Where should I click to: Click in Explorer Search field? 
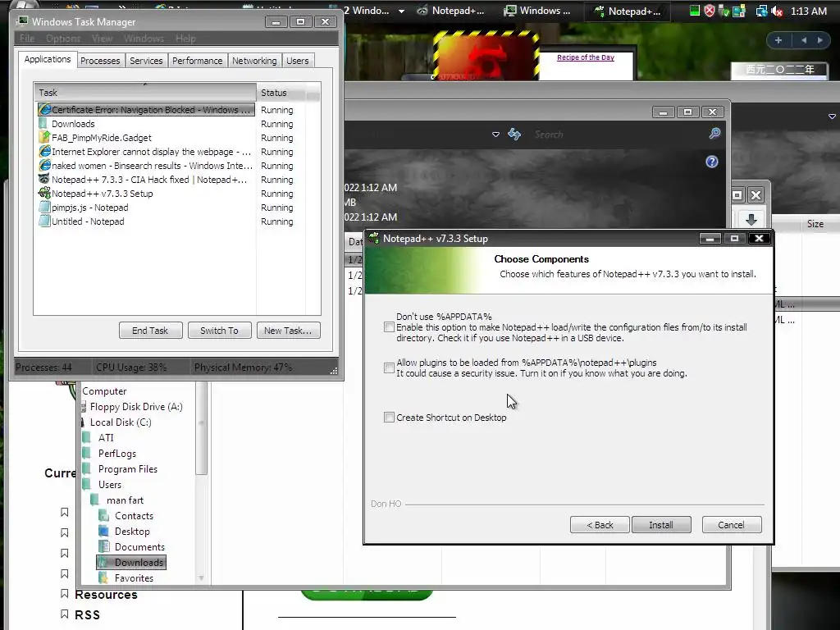pos(616,135)
